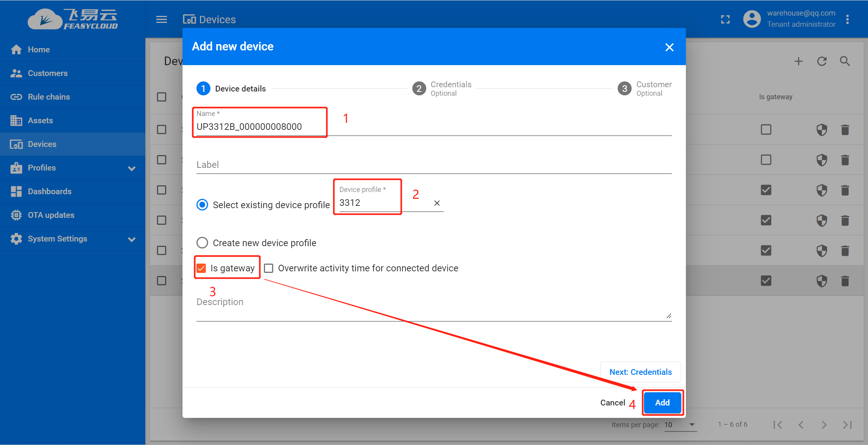Click the hamburger menu toggle icon
Viewport: 868px width, 445px height.
(162, 19)
